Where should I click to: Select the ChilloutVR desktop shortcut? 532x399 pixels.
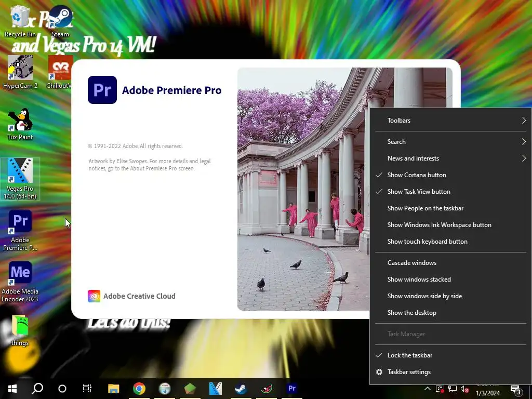tap(60, 72)
